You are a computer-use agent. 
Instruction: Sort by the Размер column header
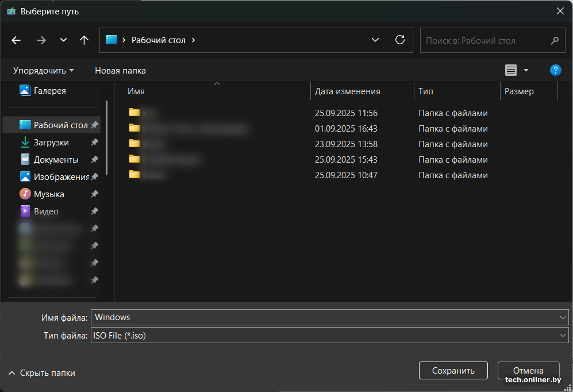click(529, 91)
